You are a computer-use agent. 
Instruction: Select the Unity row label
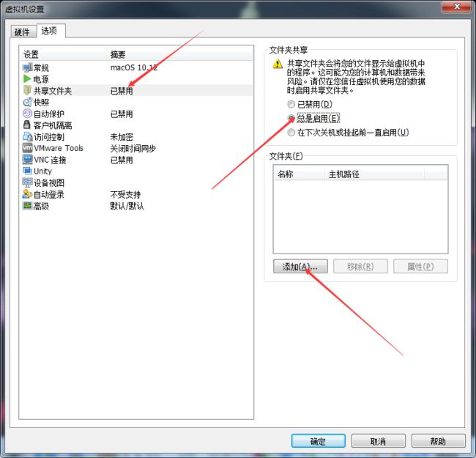coord(42,171)
